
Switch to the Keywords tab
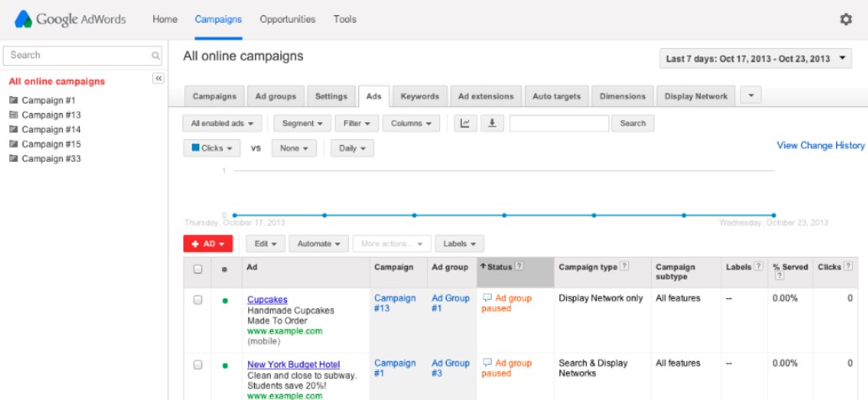[x=420, y=96]
